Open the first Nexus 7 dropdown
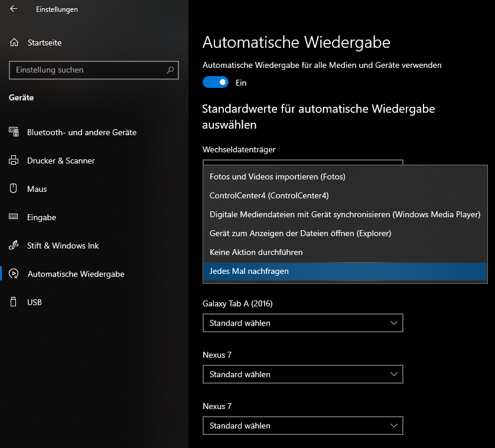495x448 pixels. pyautogui.click(x=302, y=374)
